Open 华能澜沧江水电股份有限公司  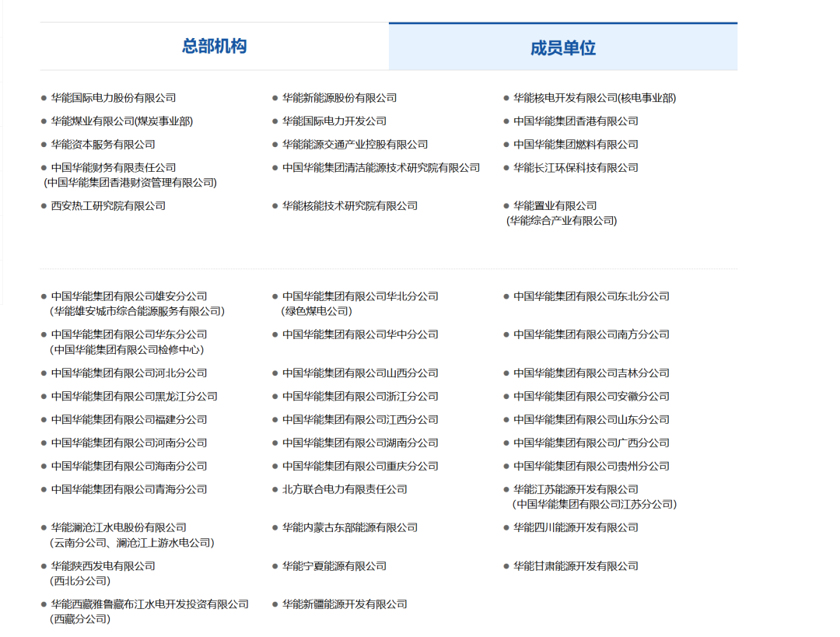pyautogui.click(x=119, y=527)
